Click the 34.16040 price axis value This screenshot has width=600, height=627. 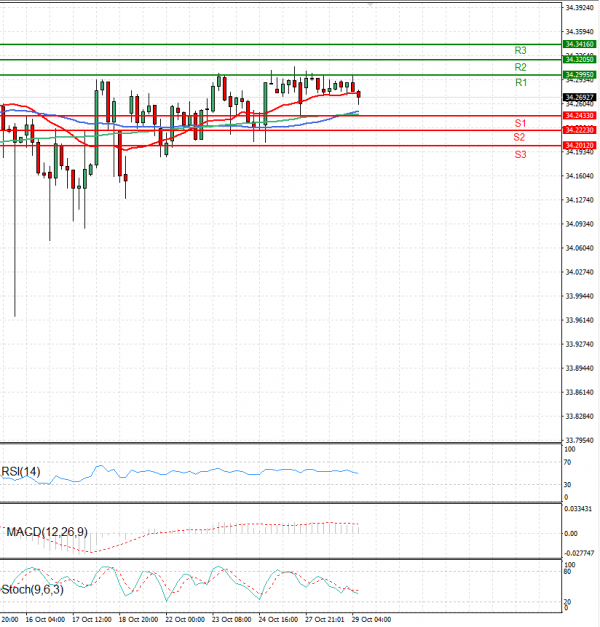pos(580,176)
